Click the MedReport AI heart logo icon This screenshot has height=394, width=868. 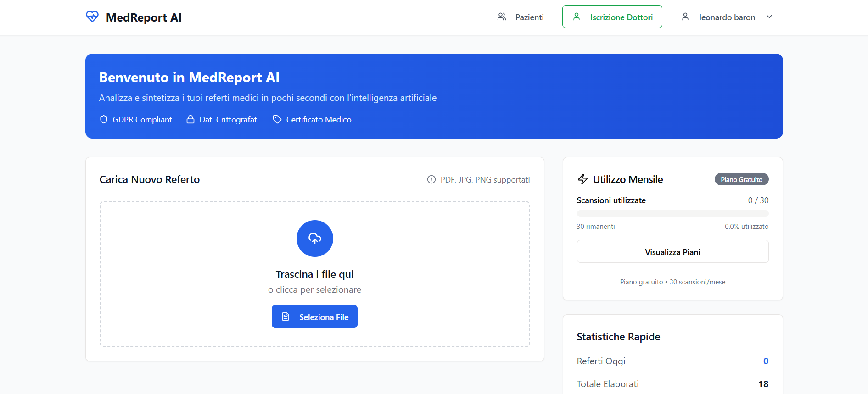(x=92, y=17)
